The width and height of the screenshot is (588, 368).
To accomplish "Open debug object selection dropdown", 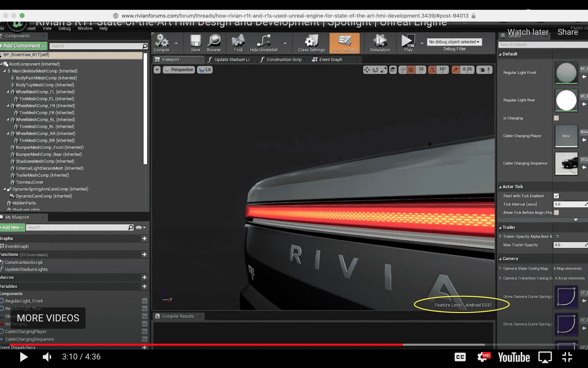I will click(454, 42).
